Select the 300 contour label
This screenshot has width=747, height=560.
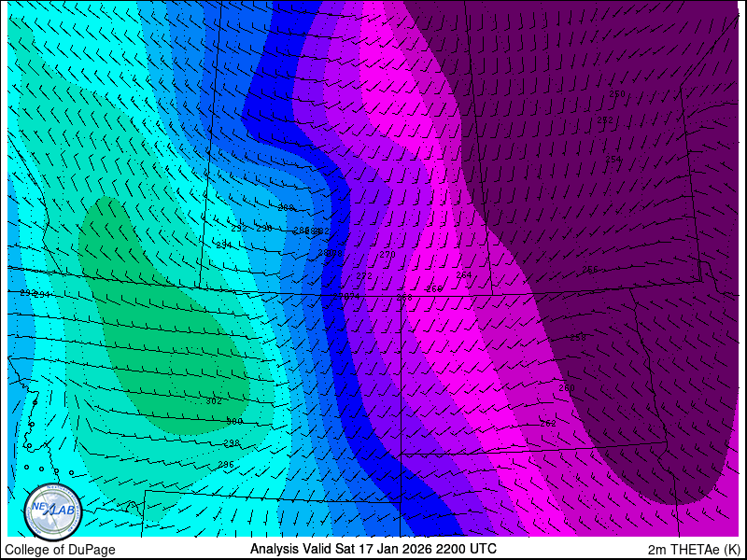tap(234, 422)
